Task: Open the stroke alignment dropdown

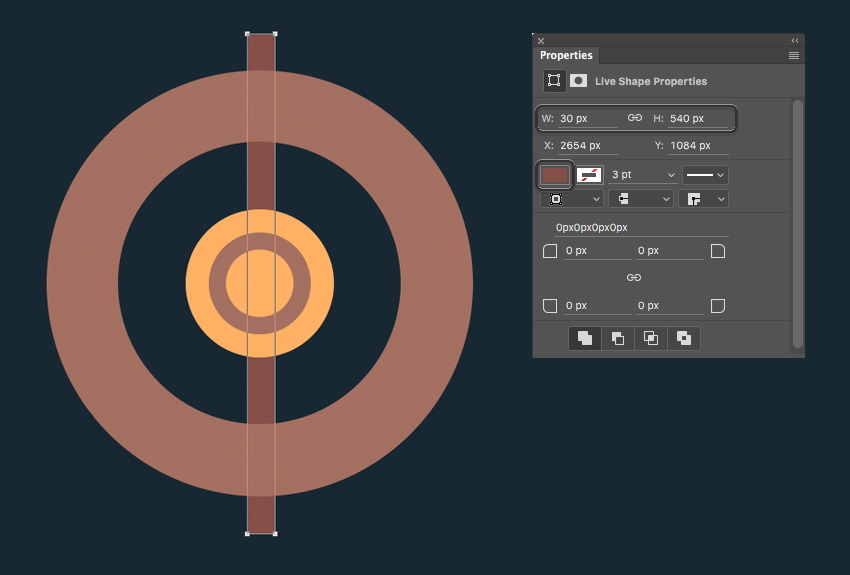Action: 571,199
